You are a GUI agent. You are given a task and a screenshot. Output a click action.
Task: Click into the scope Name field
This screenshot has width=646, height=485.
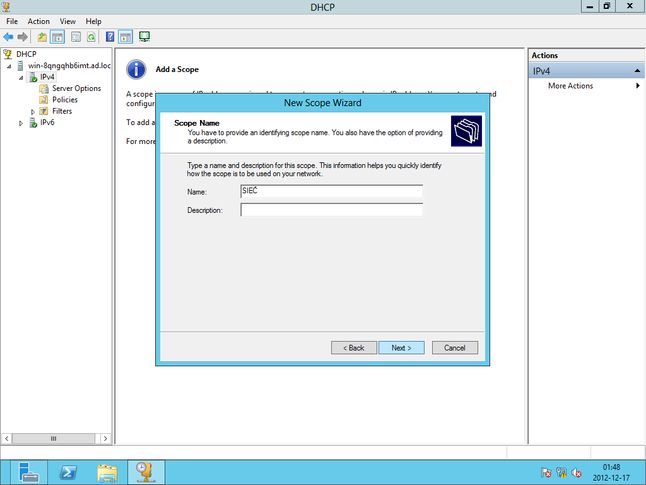[332, 191]
